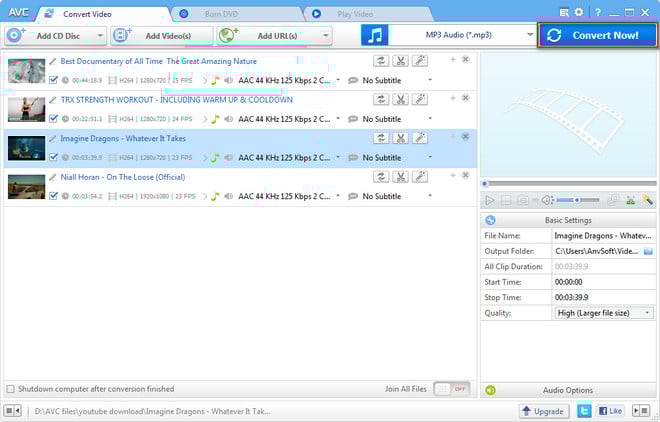
Task: Open the magic wand effects for Best Documentary row
Action: click(420, 61)
